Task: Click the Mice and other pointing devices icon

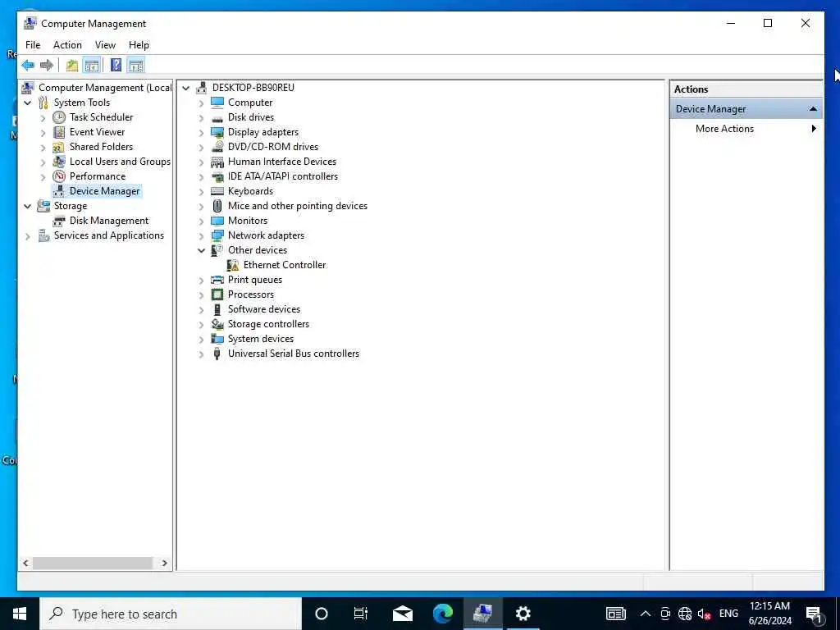Action: (217, 206)
